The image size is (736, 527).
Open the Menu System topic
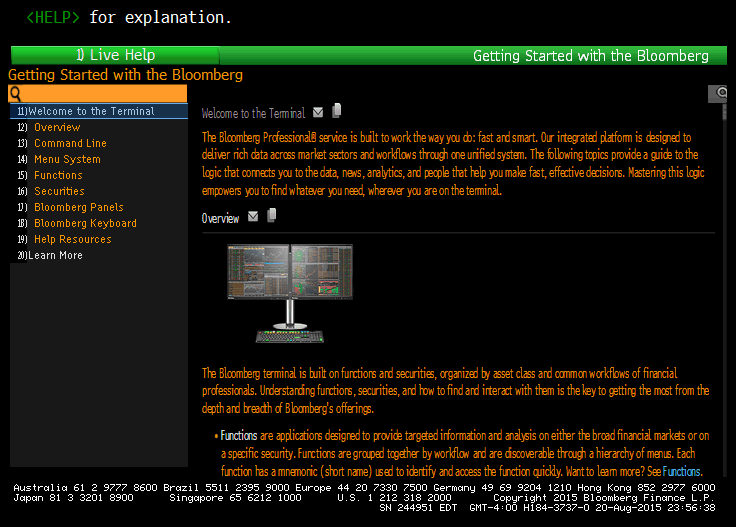tap(67, 159)
